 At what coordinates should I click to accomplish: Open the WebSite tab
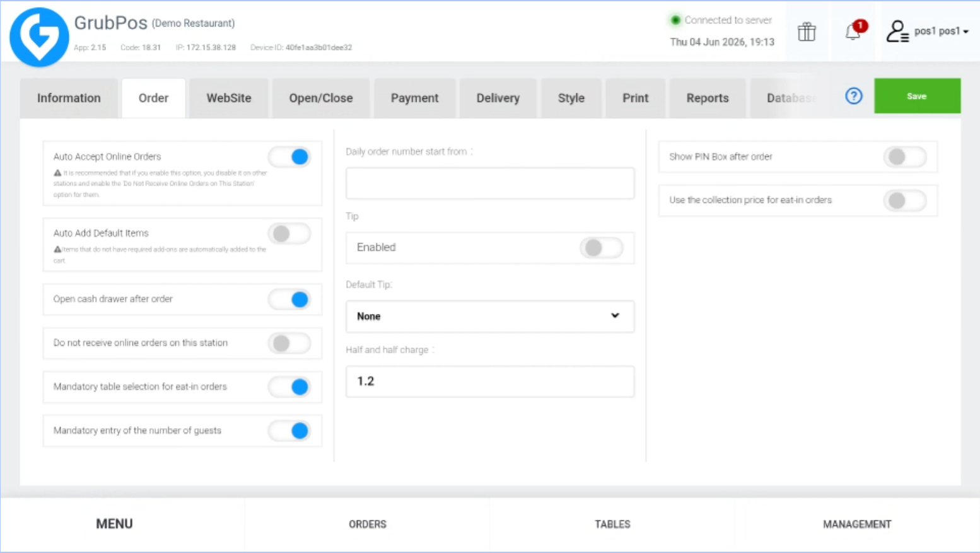point(229,98)
